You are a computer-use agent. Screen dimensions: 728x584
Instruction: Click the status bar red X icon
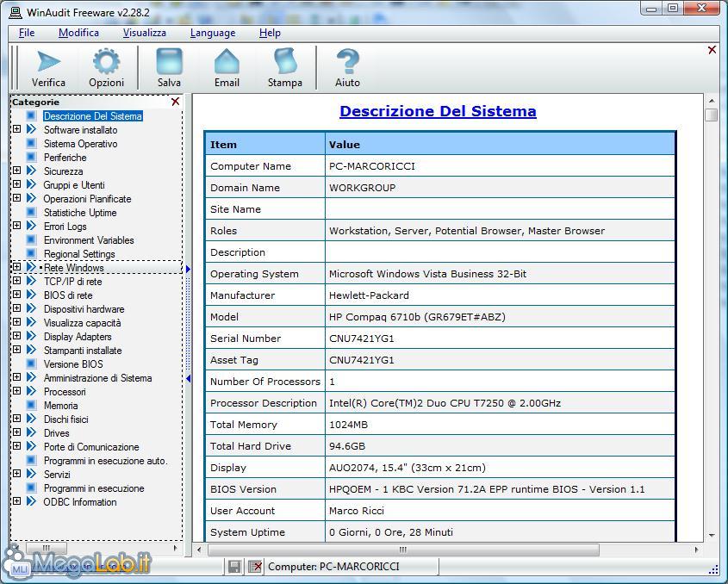point(255,567)
